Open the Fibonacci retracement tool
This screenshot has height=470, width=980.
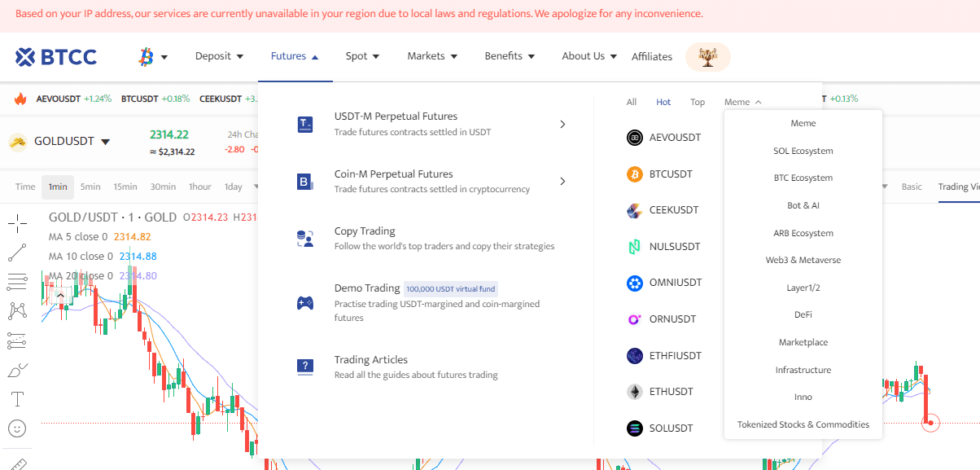(17, 282)
